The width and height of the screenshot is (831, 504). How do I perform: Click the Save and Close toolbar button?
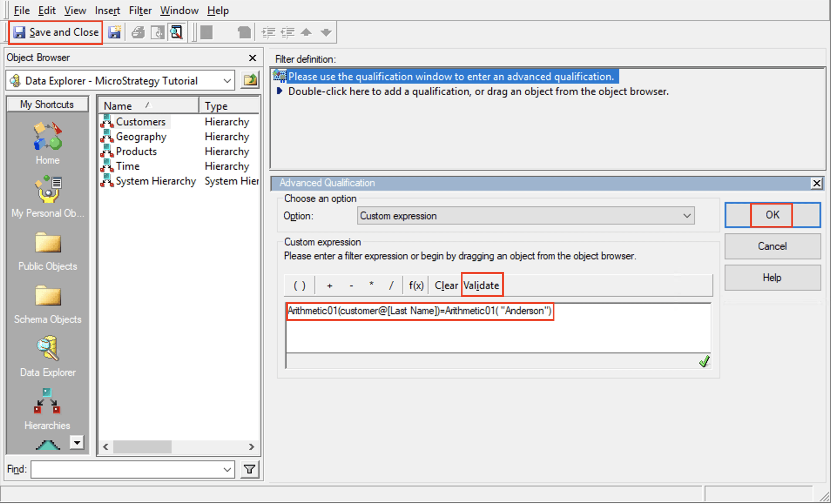click(x=56, y=33)
